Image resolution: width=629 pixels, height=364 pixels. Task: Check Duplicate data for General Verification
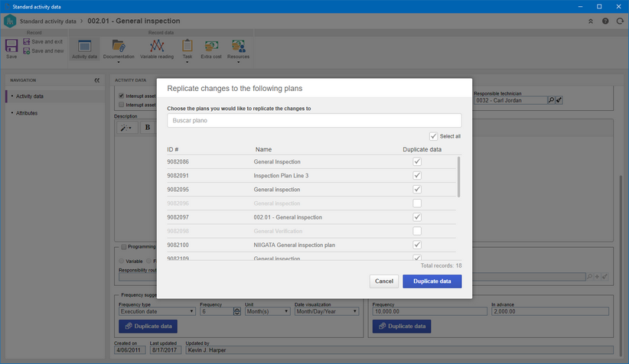(x=417, y=231)
